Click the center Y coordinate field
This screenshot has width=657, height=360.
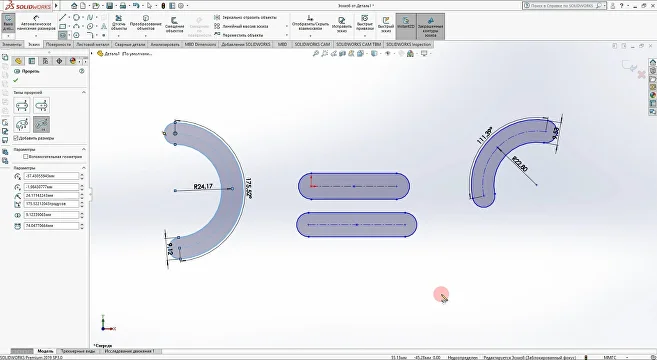(x=51, y=187)
